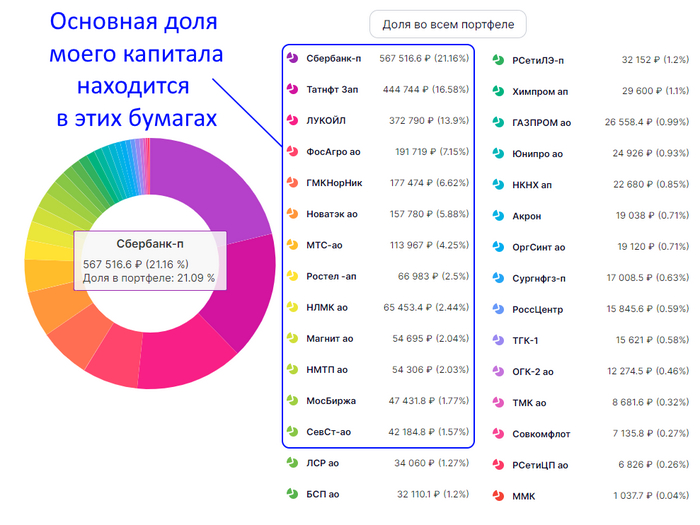Click the orange pie icon for Новатэк ао

[x=292, y=214]
